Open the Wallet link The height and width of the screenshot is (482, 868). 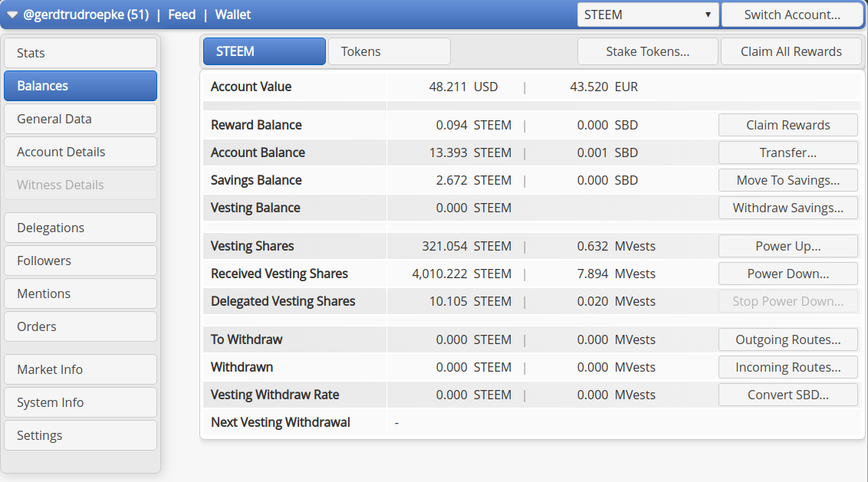pos(232,15)
